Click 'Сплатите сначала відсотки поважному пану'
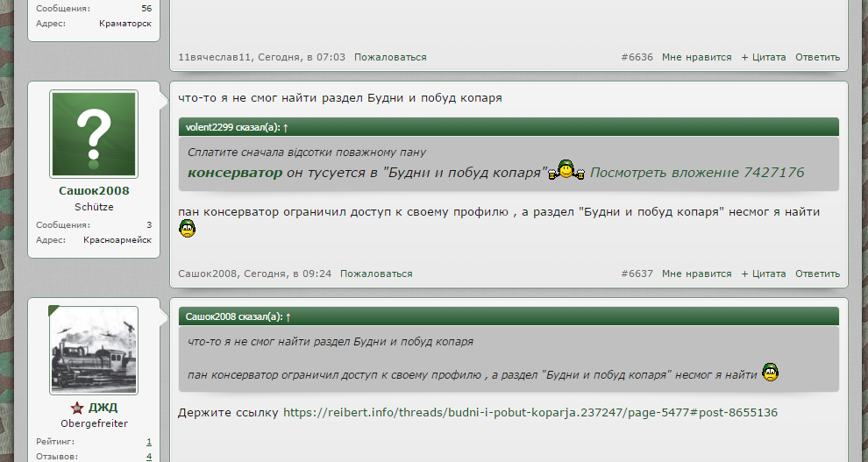This screenshot has width=868, height=462. pyautogui.click(x=307, y=153)
